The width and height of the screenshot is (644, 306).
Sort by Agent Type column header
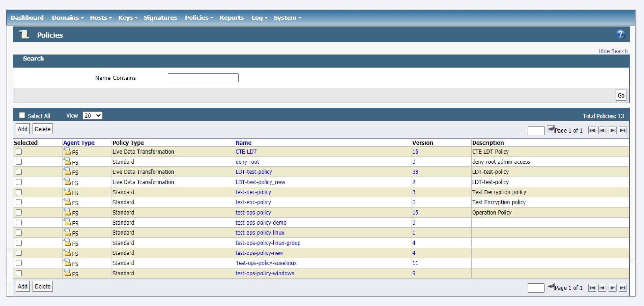click(x=79, y=143)
